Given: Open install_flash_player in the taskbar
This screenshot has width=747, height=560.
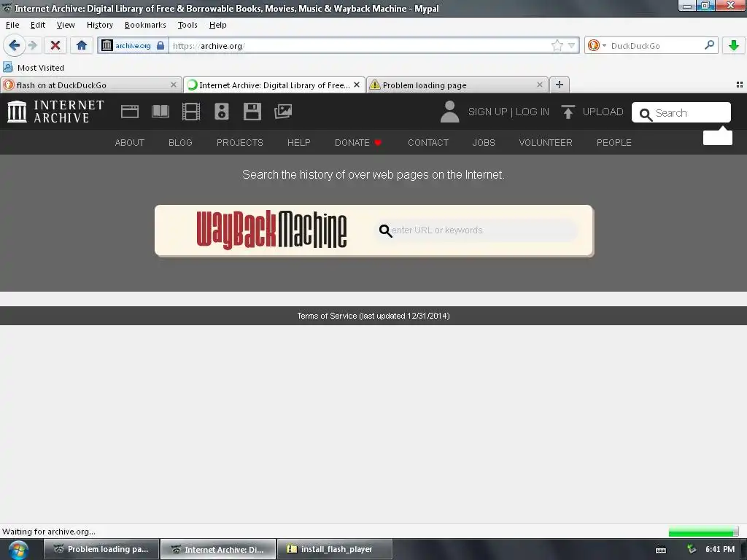Looking at the screenshot, I should (334, 549).
